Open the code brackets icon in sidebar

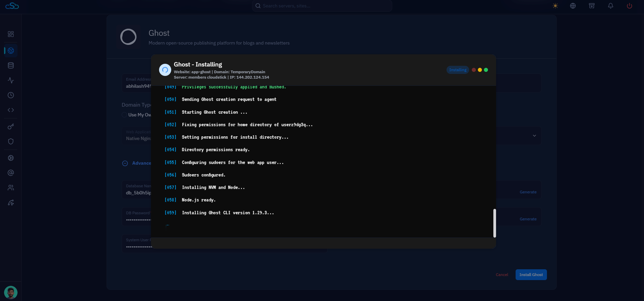click(x=11, y=110)
